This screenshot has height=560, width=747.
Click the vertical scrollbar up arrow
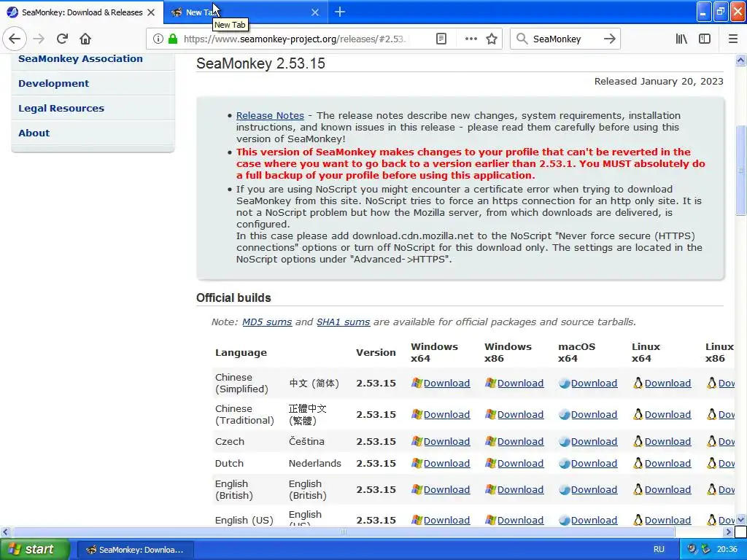740,60
